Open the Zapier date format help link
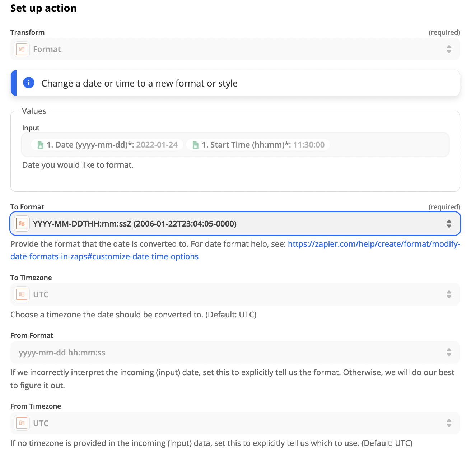The image size is (476, 461). (x=373, y=244)
